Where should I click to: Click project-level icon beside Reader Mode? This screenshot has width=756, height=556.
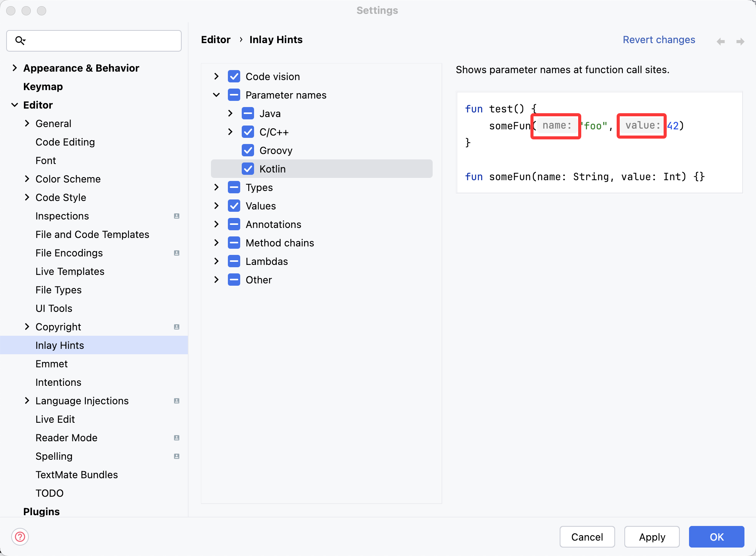click(177, 438)
